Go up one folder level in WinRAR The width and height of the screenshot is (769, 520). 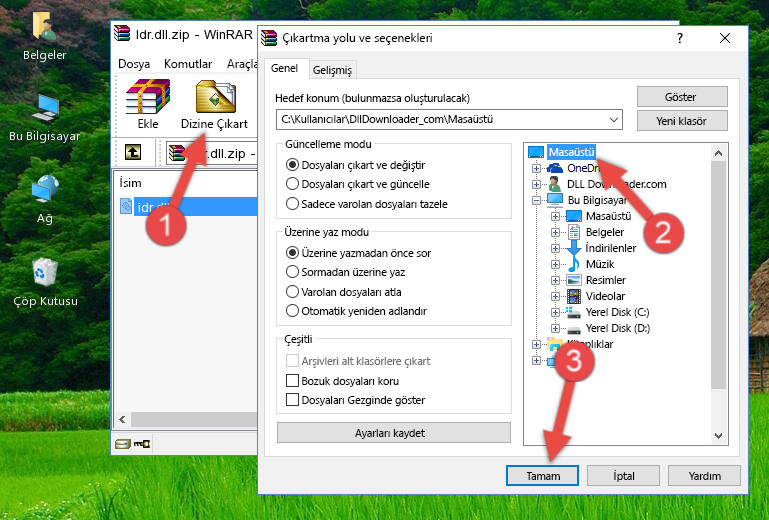point(133,153)
